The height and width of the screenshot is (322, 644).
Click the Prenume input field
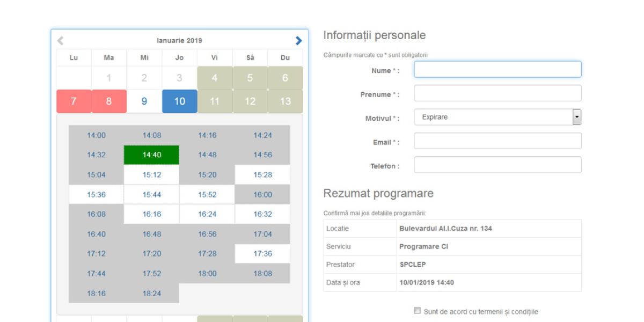pyautogui.click(x=497, y=93)
